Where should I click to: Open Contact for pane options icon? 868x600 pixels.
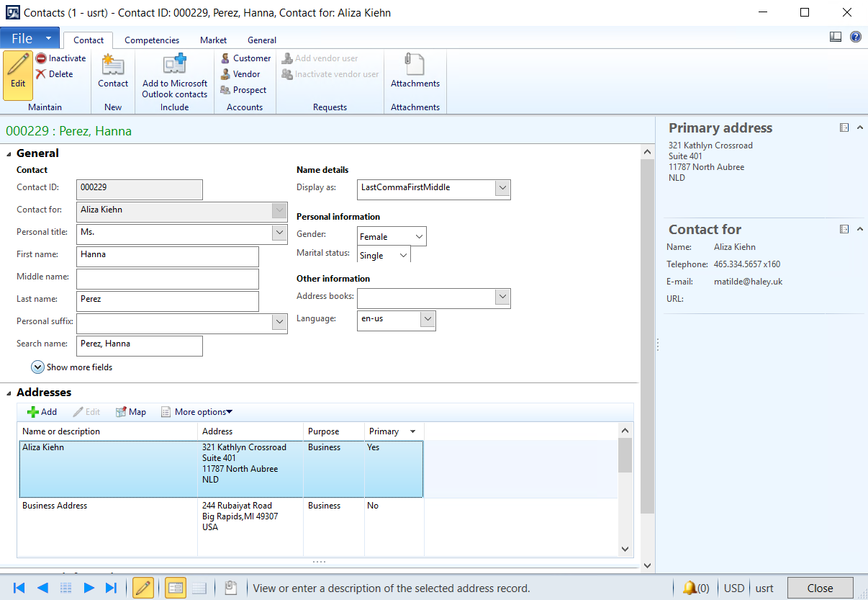[844, 229]
